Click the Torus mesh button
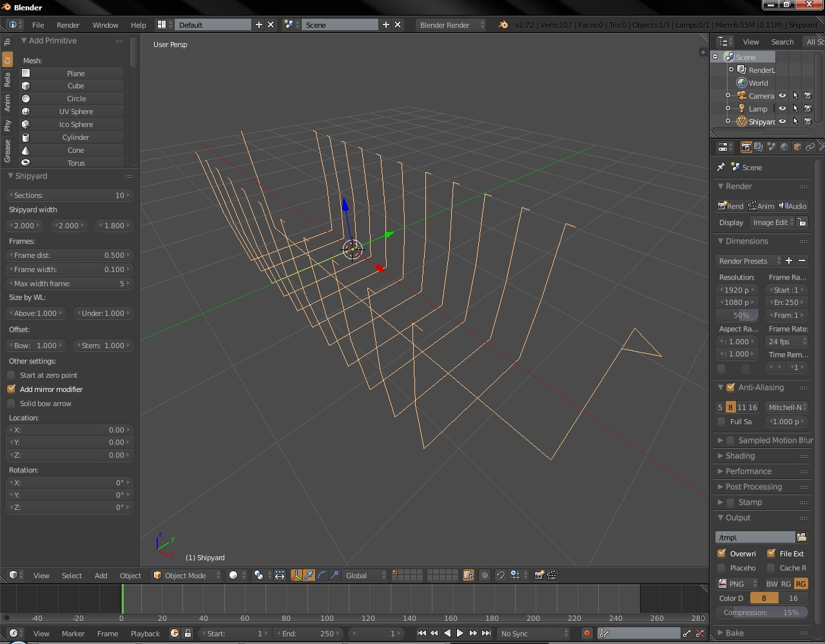Screen dimensions: 825x644 pos(75,163)
